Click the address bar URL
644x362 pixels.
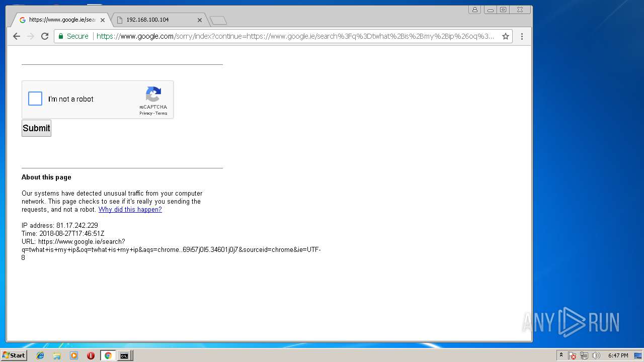(x=295, y=36)
